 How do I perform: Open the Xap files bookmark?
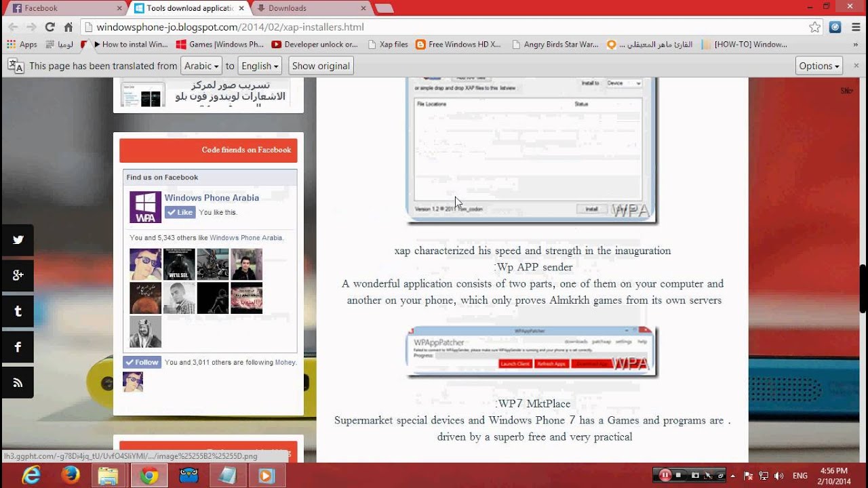[388, 45]
